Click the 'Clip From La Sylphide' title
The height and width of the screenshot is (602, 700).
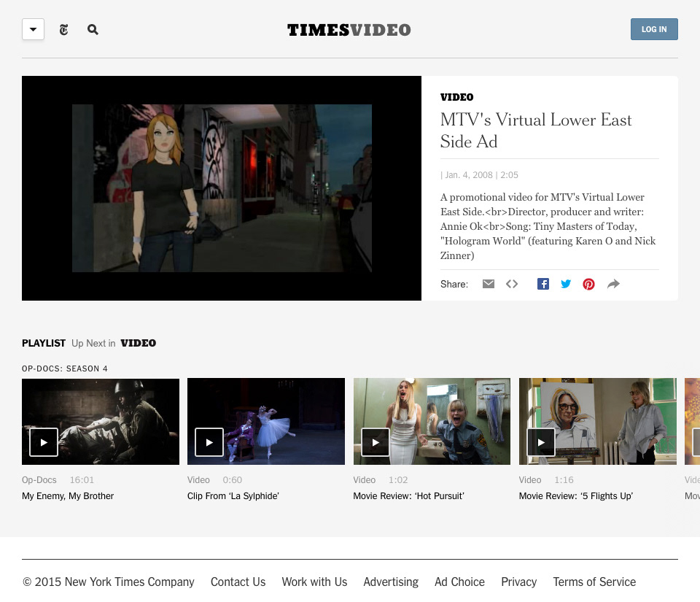(x=233, y=496)
